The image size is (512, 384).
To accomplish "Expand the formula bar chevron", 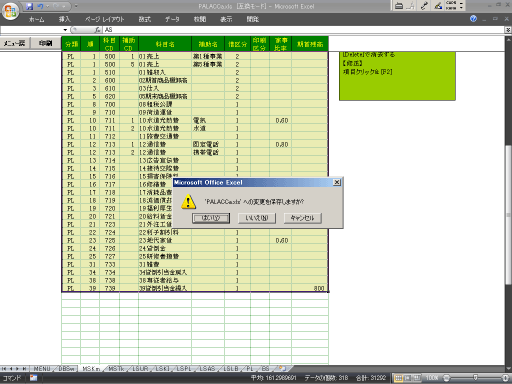I will click(508, 30).
